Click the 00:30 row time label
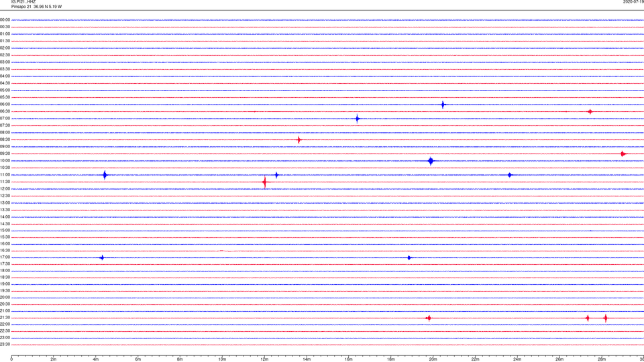 5,27
